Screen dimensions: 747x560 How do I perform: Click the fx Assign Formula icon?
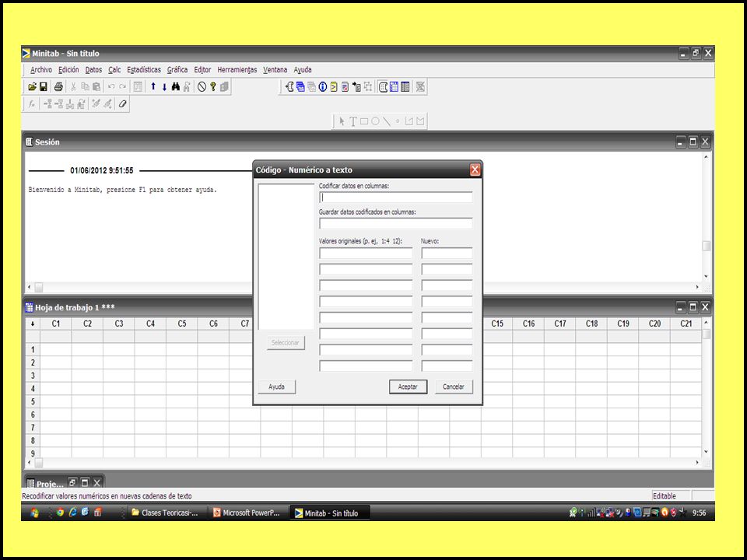pos(32,103)
